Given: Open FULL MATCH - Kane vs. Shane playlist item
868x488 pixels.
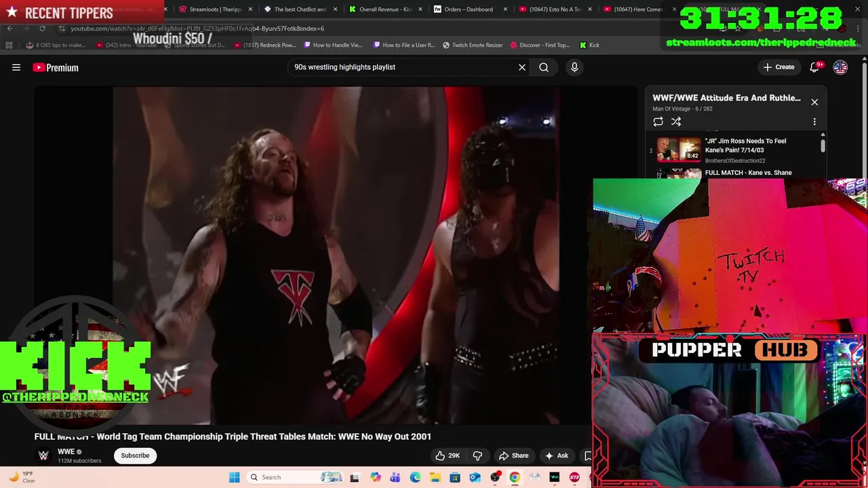Looking at the screenshot, I should 748,173.
